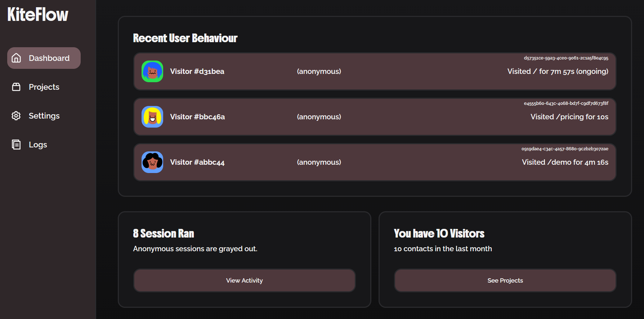Click session ID d57351ce-59a3 text
644x319 pixels.
coord(566,58)
